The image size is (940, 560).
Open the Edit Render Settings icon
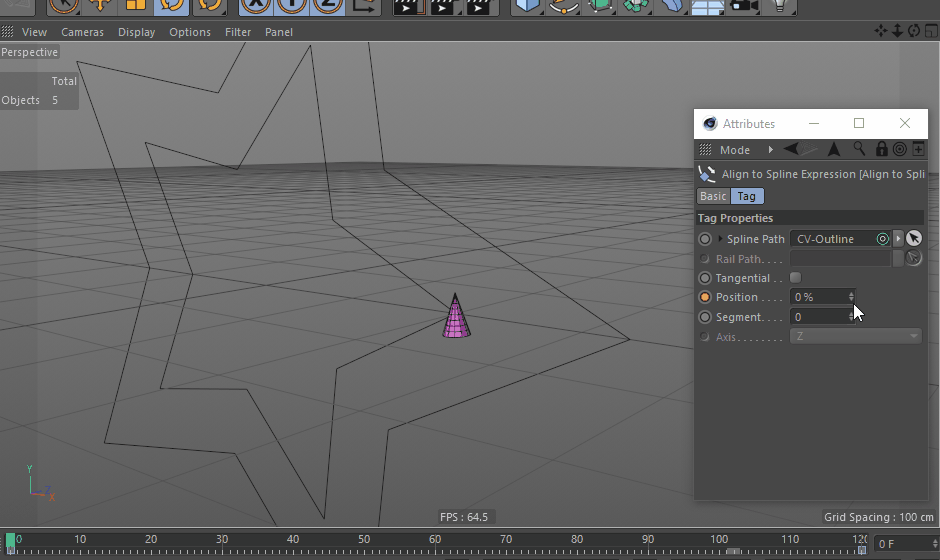480,6
